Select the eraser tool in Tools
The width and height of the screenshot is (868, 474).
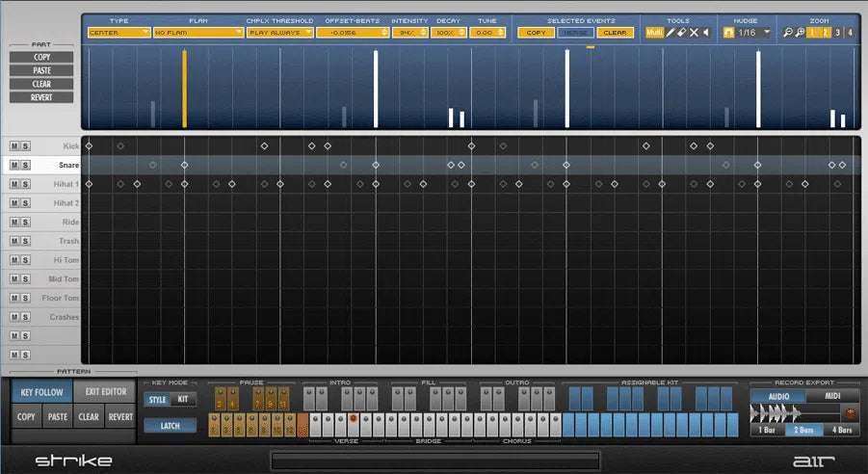coord(681,33)
